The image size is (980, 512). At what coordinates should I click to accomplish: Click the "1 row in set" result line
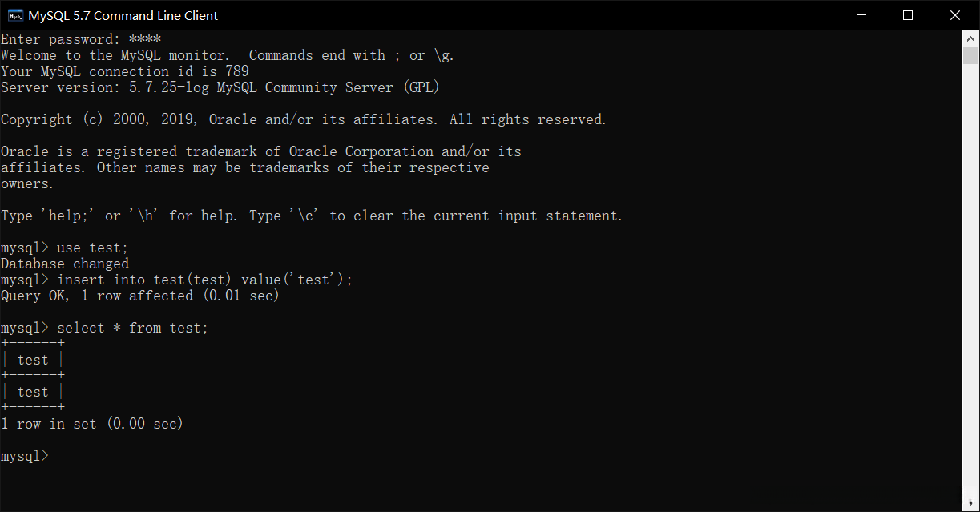91,424
